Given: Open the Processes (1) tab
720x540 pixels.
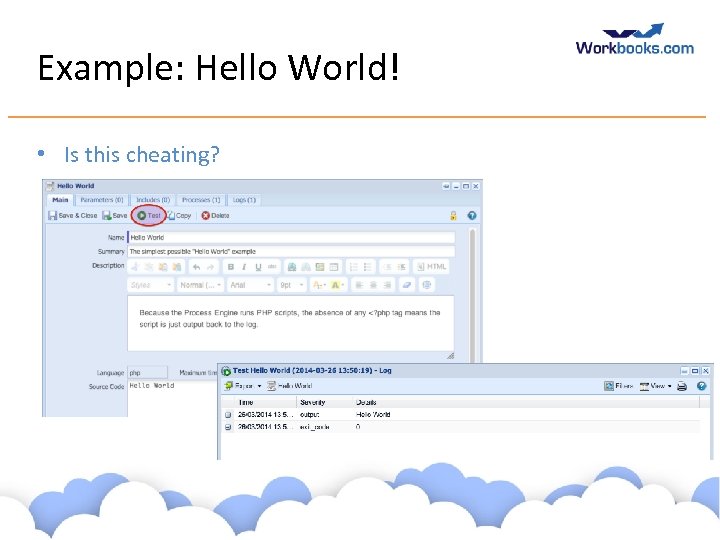Looking at the screenshot, I should point(201,200).
